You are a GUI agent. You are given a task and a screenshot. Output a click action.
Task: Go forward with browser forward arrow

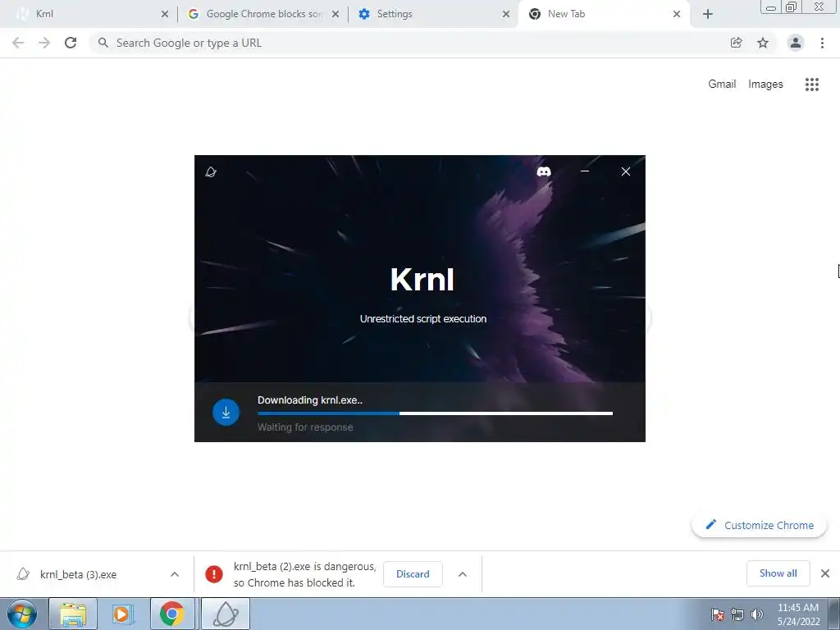tap(44, 43)
